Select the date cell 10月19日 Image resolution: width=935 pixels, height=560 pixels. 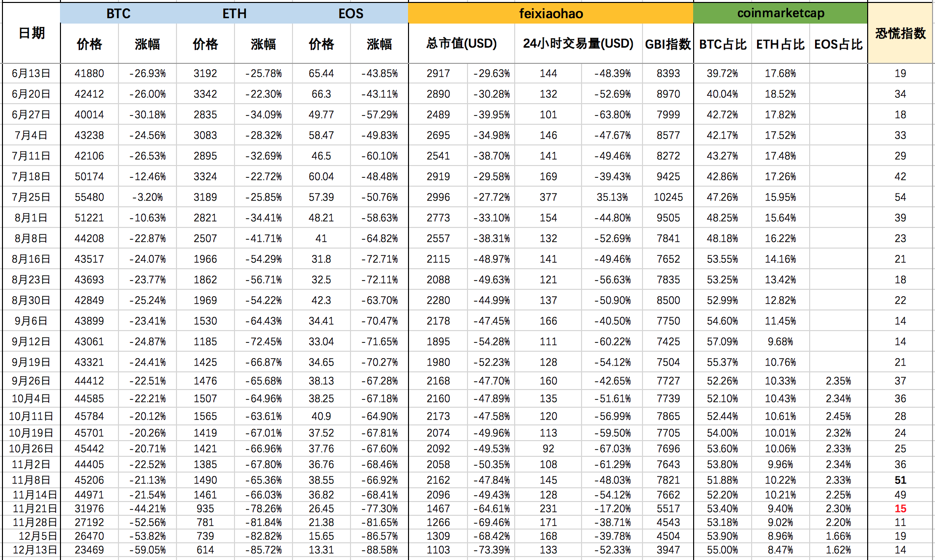(x=31, y=433)
